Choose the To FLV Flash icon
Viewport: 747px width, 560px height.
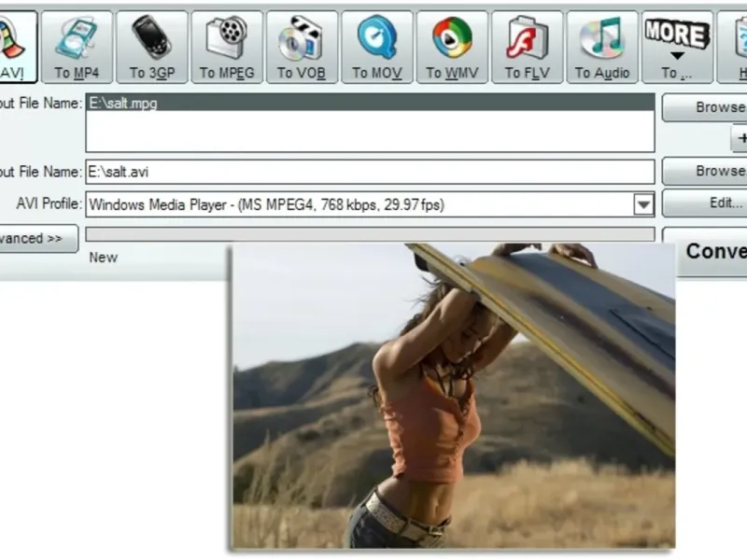527,47
